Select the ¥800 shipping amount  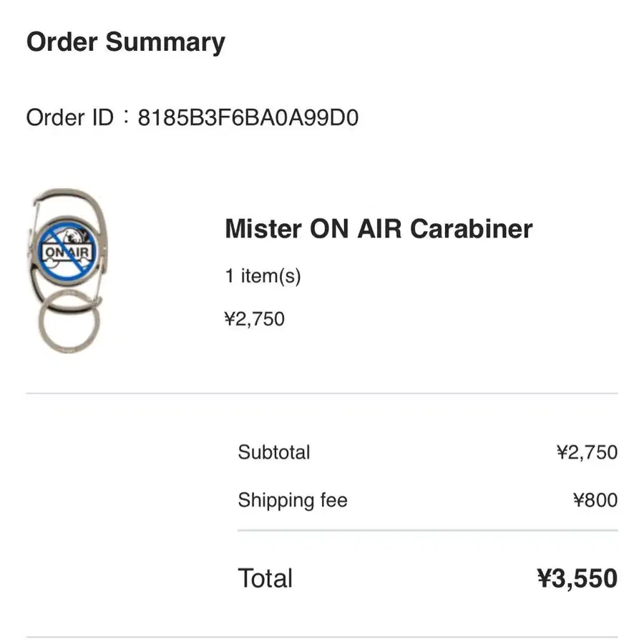(x=595, y=499)
